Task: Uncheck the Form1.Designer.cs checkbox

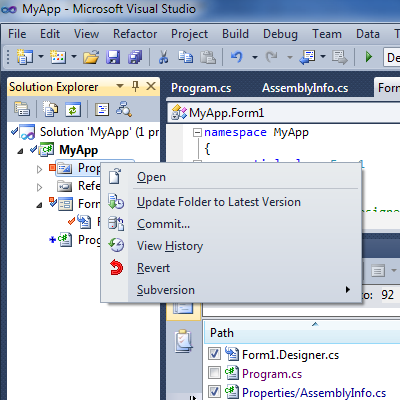Action: click(x=214, y=354)
